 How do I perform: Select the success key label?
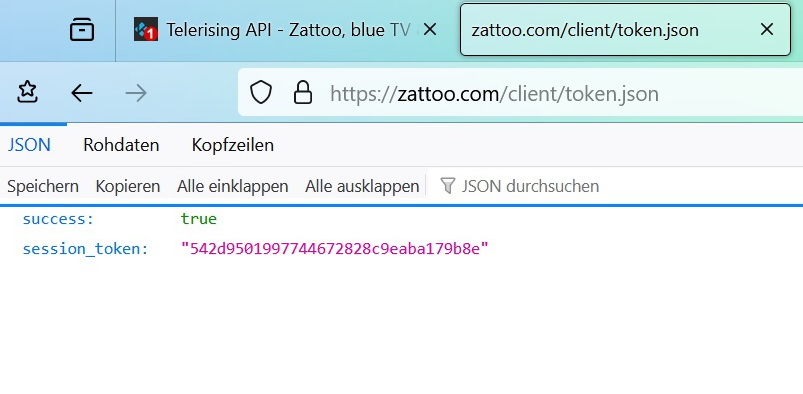point(58,219)
